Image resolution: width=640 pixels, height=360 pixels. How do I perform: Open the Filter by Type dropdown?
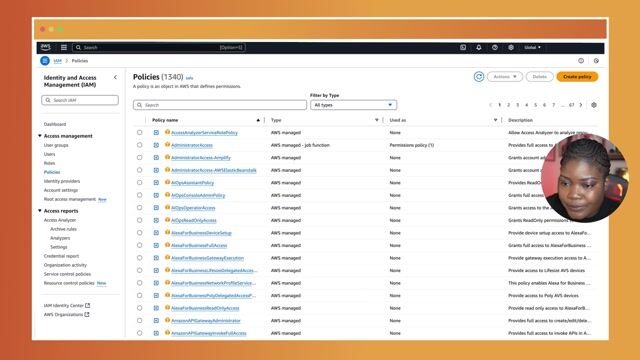click(x=353, y=105)
